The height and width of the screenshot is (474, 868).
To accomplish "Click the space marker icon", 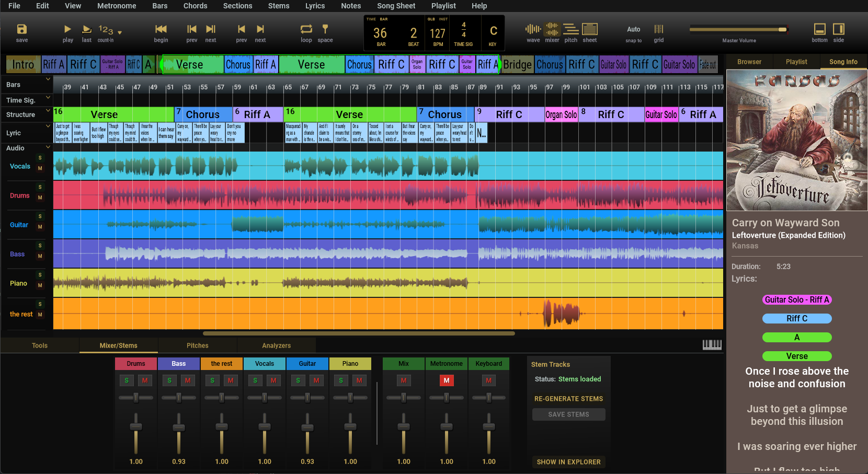I will click(x=325, y=29).
